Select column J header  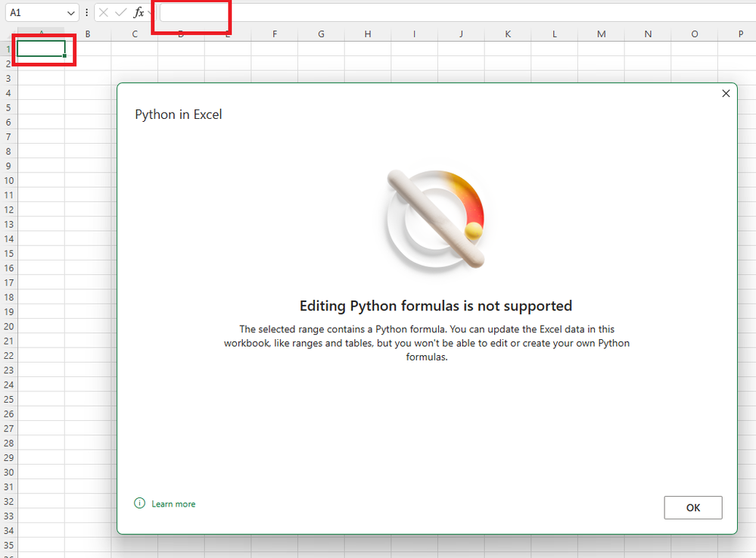point(461,34)
